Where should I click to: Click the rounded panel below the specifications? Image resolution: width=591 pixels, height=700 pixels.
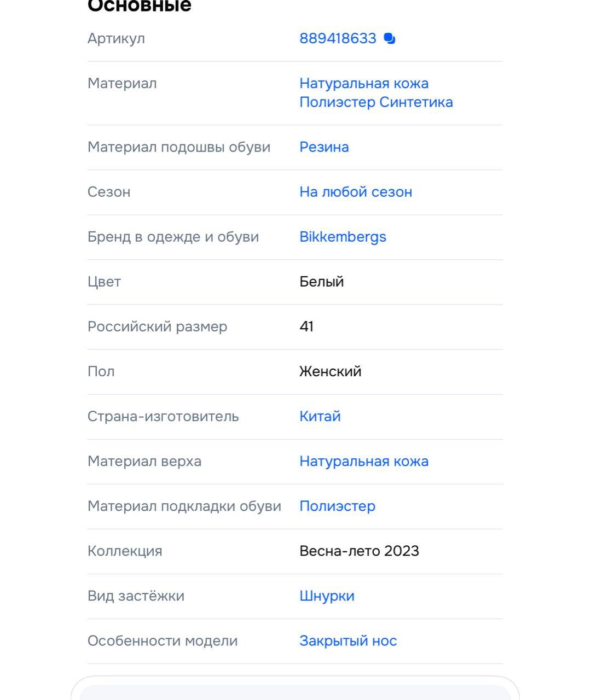[x=296, y=690]
